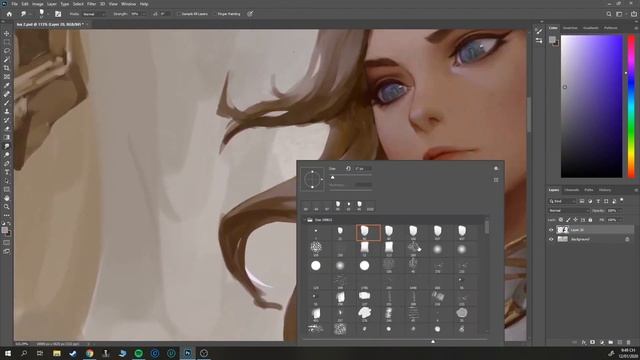This screenshot has height=360, width=640.
Task: Select the Brush tool in the toolbox
Action: click(x=7, y=102)
